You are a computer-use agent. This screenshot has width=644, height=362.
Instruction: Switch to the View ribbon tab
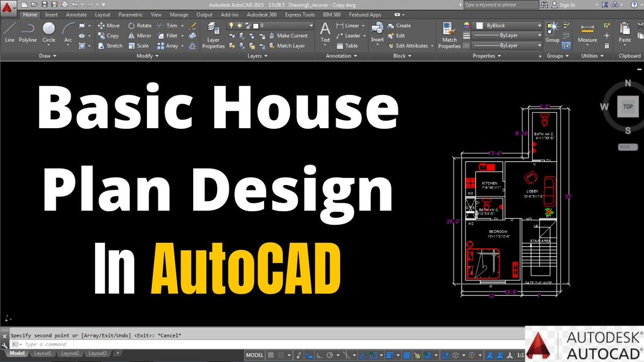(156, 14)
